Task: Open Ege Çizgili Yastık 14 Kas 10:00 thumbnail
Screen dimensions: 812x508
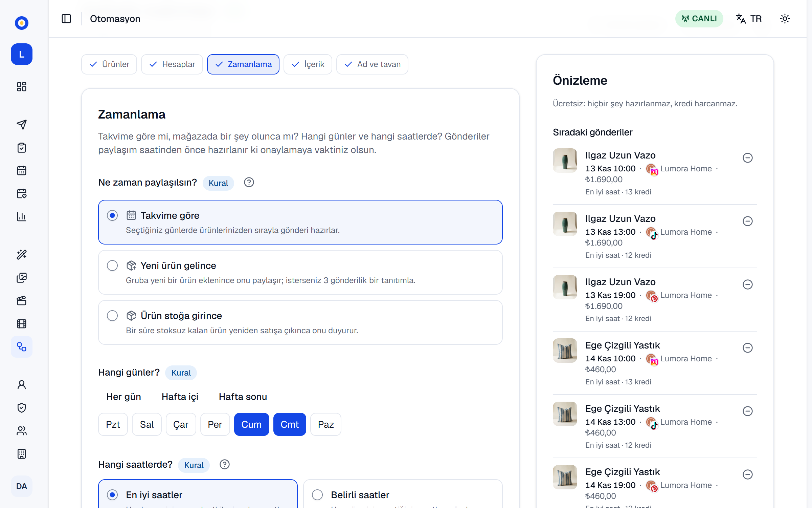Action: pyautogui.click(x=565, y=351)
